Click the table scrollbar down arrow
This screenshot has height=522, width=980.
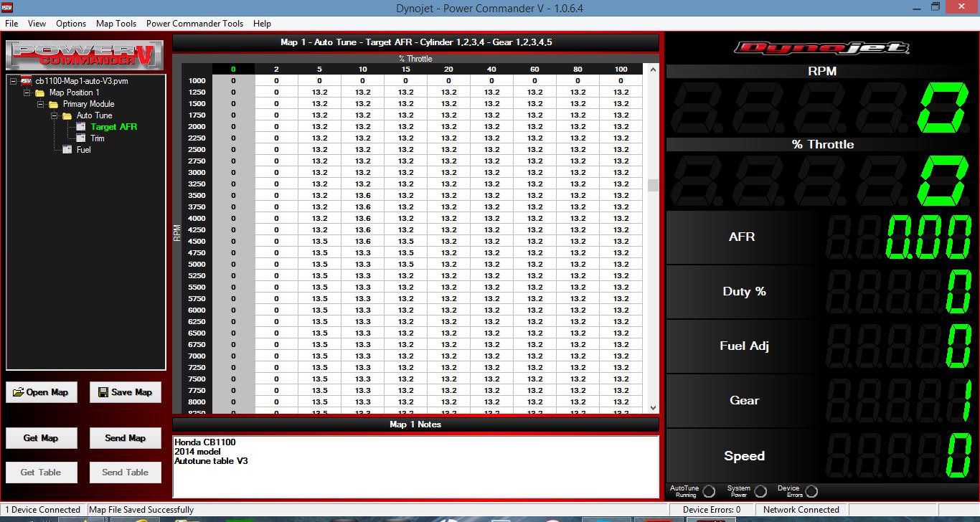coord(653,407)
